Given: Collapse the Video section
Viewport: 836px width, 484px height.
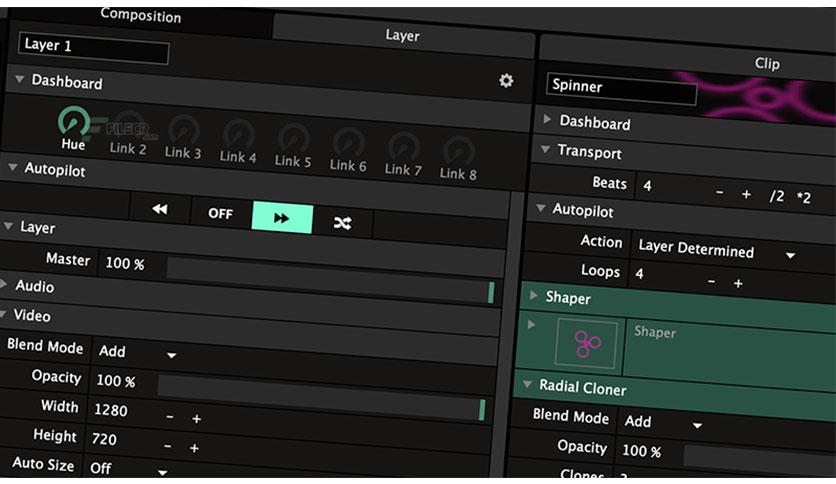Looking at the screenshot, I should coord(3,314).
